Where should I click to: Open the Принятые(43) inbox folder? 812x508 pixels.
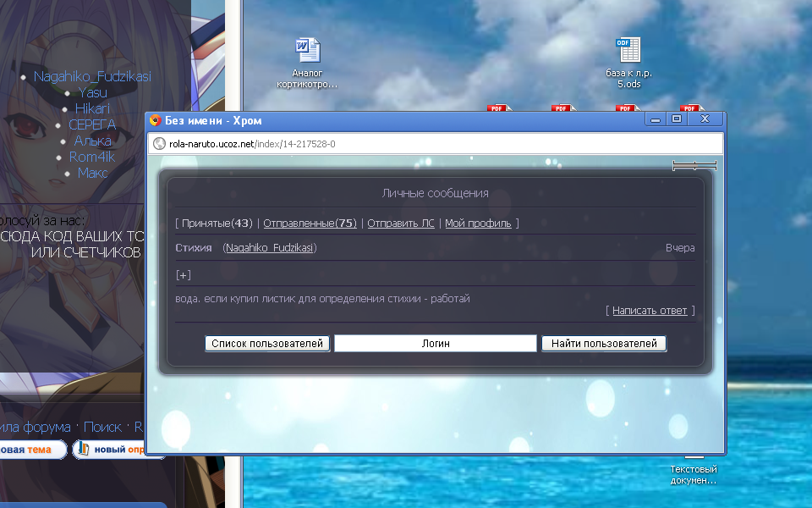click(217, 223)
